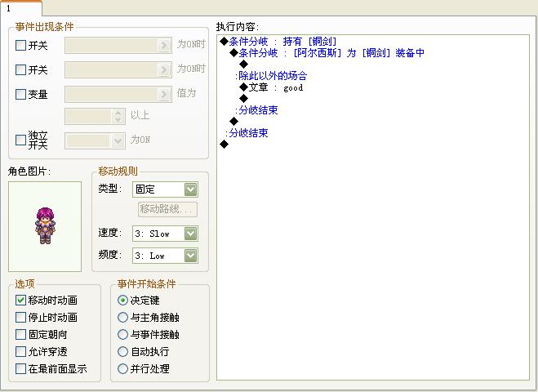The height and width of the screenshot is (392, 538).
Task: Select the outer 分歧结束 line
Action: pos(247,133)
